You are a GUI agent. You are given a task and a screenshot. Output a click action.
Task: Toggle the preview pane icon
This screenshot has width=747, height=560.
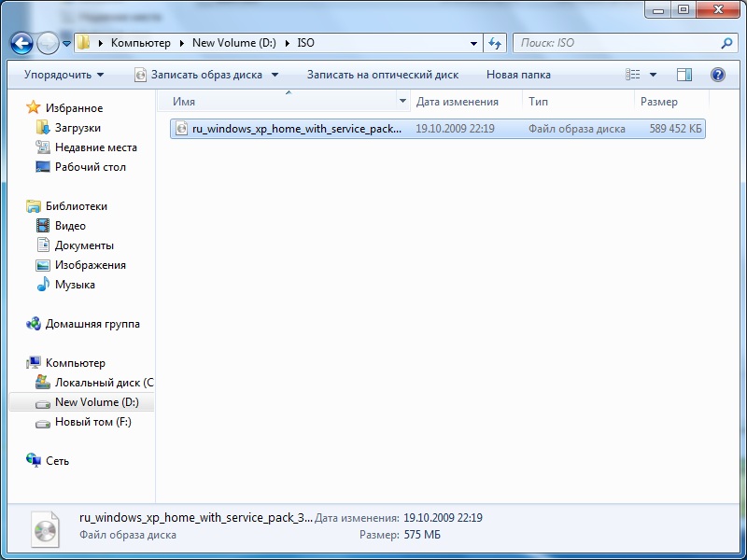click(684, 75)
